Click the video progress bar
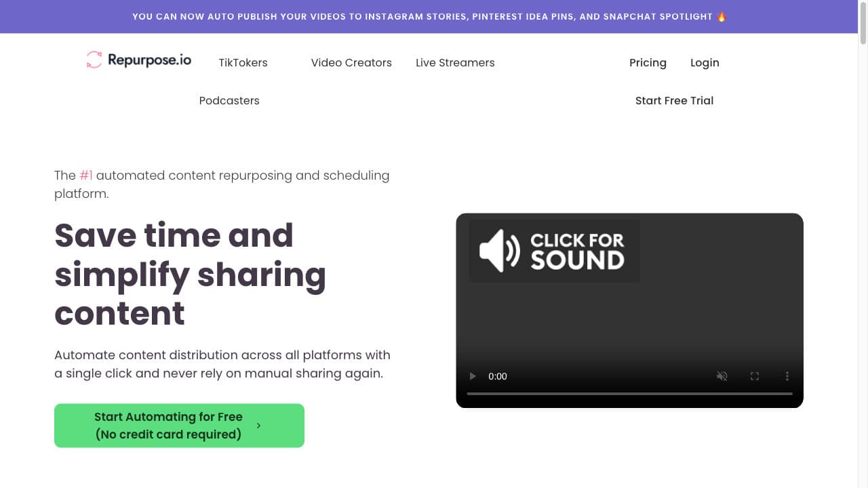 (x=629, y=394)
